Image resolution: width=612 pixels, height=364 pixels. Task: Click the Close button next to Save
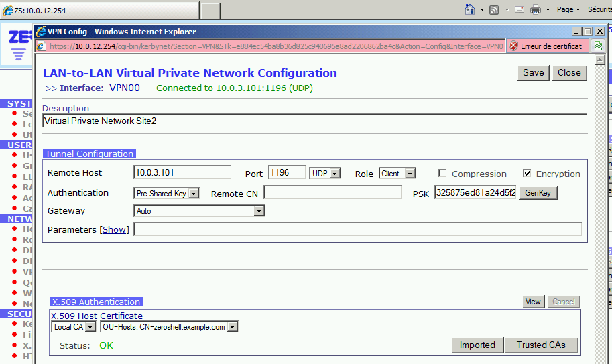(569, 73)
